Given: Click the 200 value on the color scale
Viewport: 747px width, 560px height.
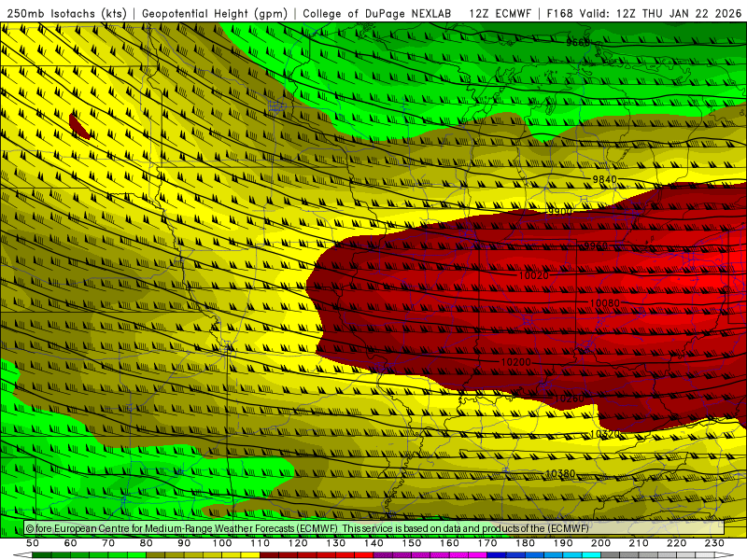Looking at the screenshot, I should coord(600,543).
